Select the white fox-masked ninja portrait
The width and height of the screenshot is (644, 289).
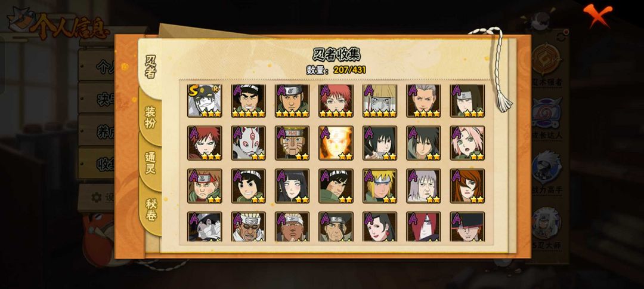(x=249, y=143)
